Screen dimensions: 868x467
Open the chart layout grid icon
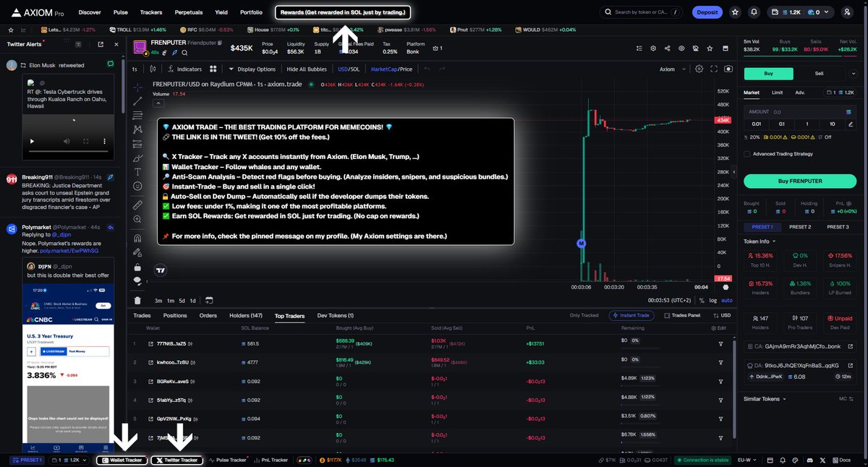click(213, 69)
